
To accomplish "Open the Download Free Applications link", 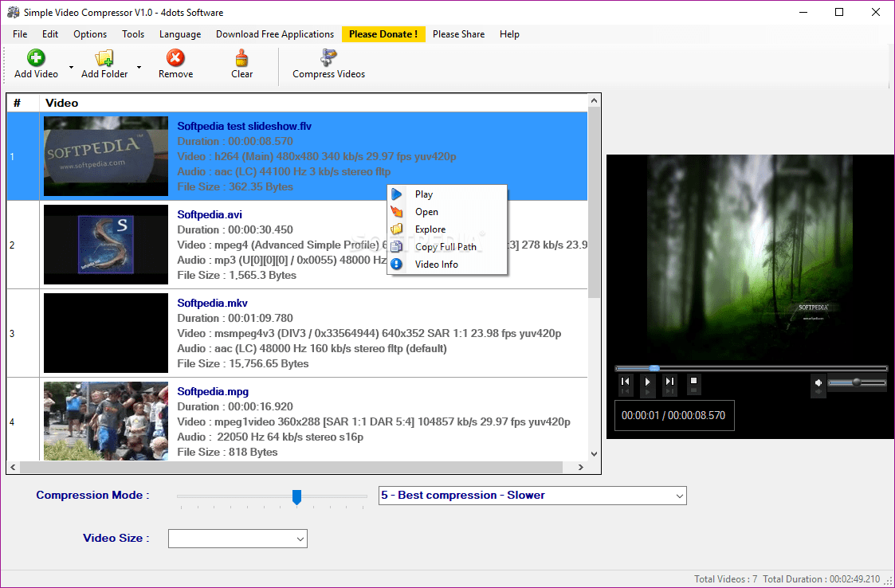I will click(274, 34).
